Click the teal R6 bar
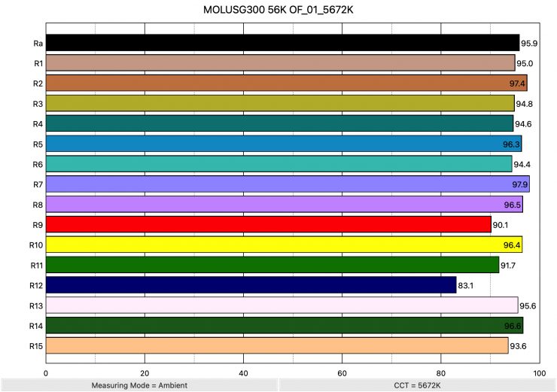This screenshot has width=557, height=392. pos(278,164)
